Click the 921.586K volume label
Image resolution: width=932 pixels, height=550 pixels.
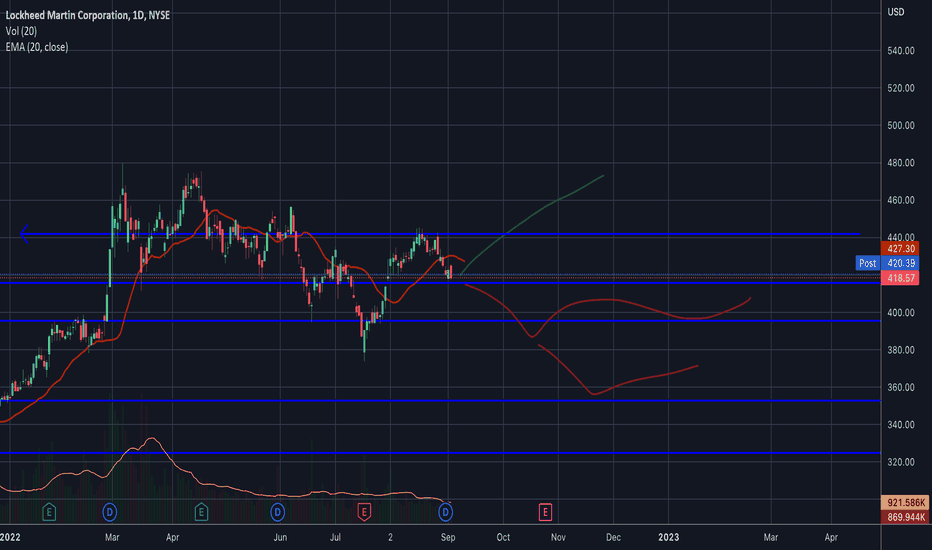[x=905, y=503]
